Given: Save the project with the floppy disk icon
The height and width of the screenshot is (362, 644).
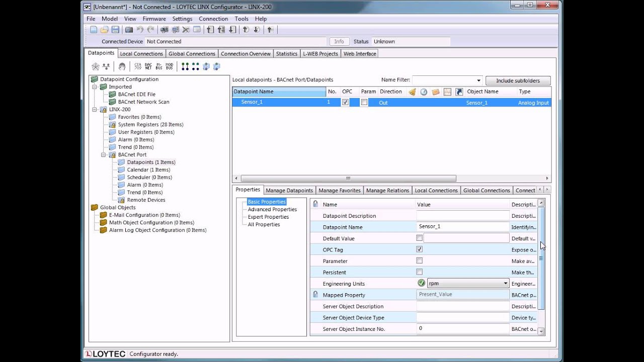Looking at the screenshot, I should coord(115,30).
